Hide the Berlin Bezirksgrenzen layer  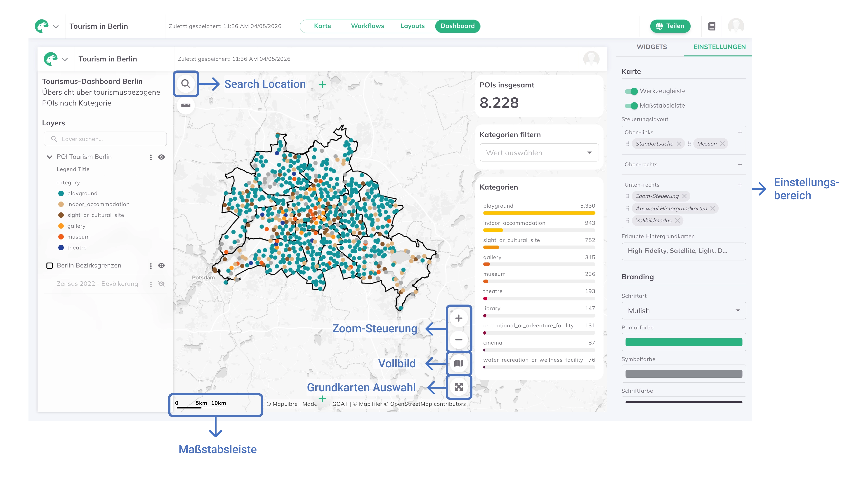click(161, 266)
